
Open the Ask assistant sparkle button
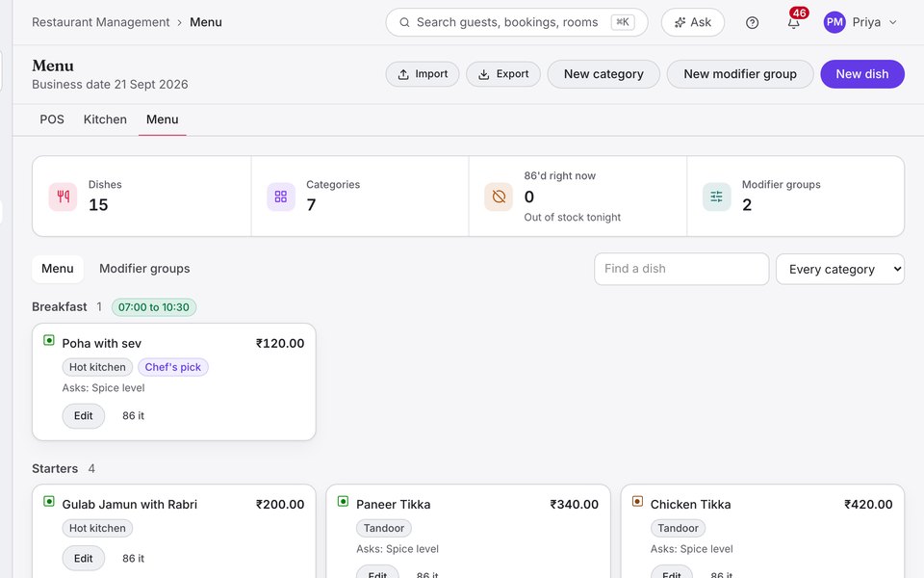coord(692,22)
